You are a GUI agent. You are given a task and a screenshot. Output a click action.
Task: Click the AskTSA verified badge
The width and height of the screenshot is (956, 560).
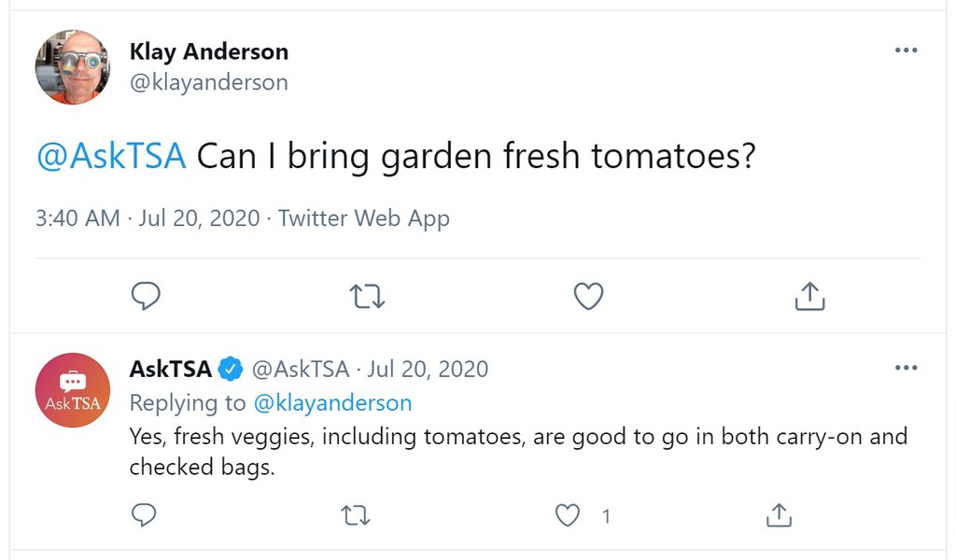point(231,370)
